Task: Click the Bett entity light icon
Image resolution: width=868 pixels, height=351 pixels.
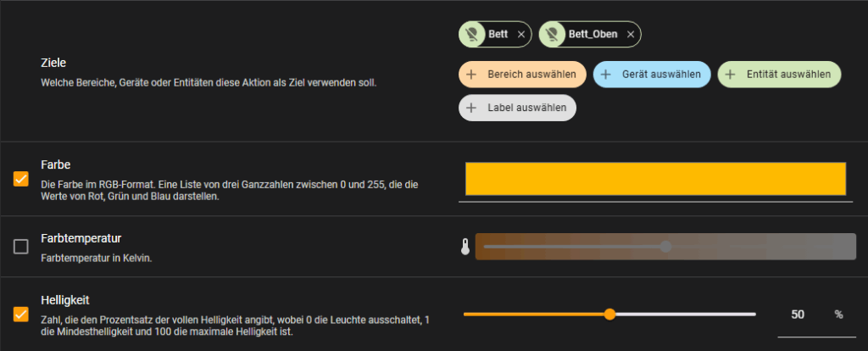Action: pos(472,34)
